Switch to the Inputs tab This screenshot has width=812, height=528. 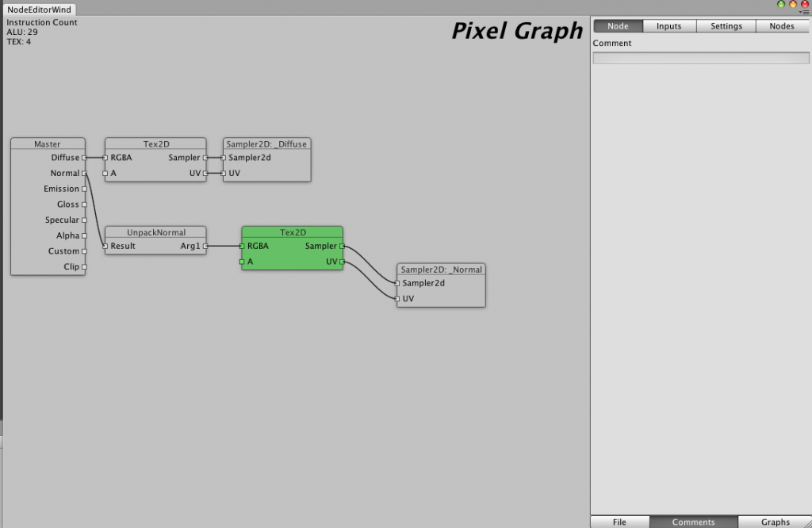point(668,25)
